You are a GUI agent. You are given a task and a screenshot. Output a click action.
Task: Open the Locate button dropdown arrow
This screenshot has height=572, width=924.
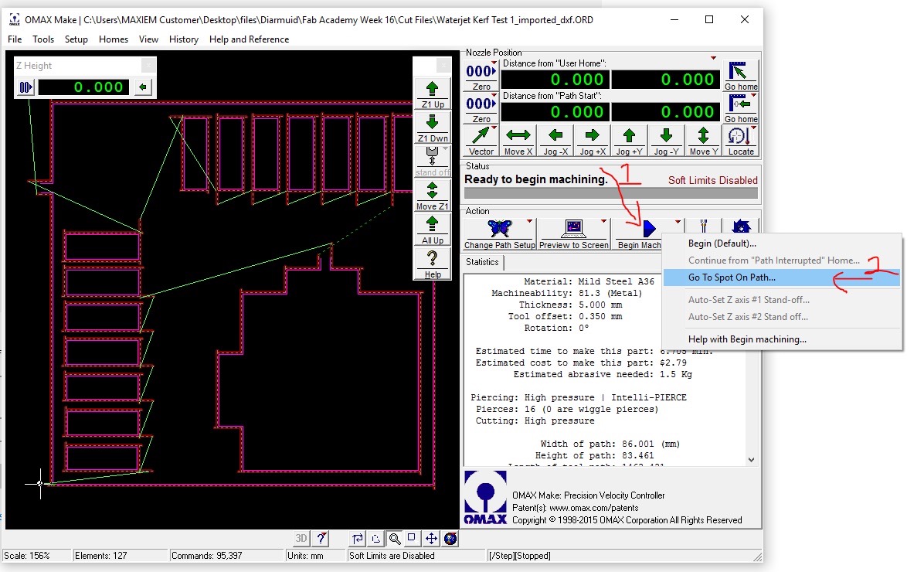[x=753, y=128]
